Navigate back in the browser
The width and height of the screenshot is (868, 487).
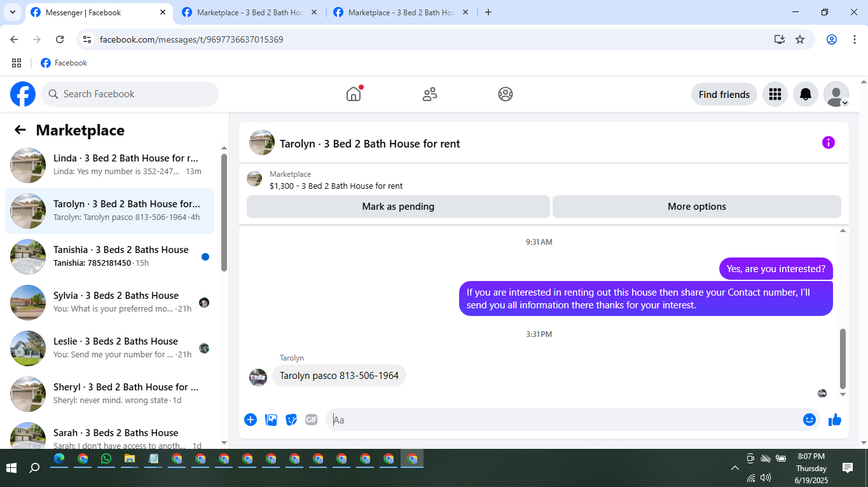(14, 39)
